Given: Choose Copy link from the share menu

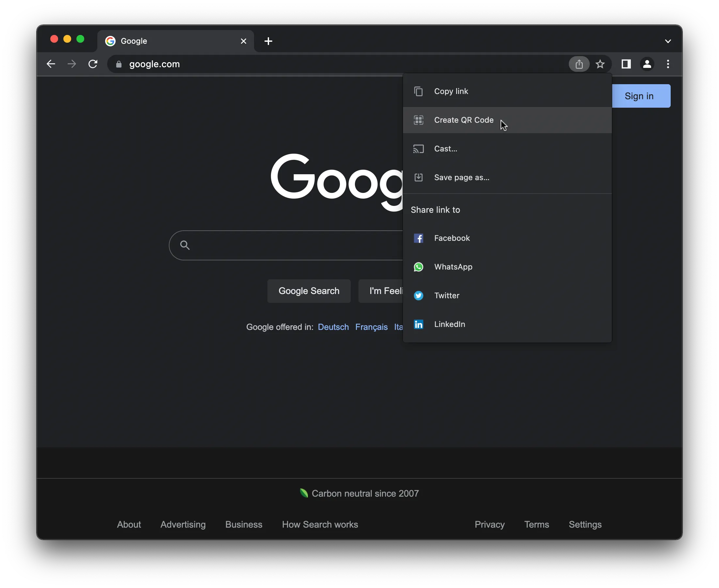Looking at the screenshot, I should point(507,91).
